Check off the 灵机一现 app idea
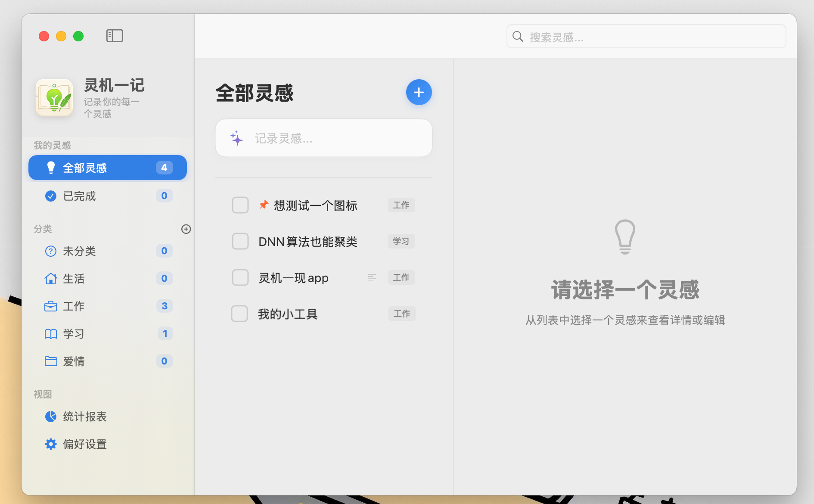 240,277
